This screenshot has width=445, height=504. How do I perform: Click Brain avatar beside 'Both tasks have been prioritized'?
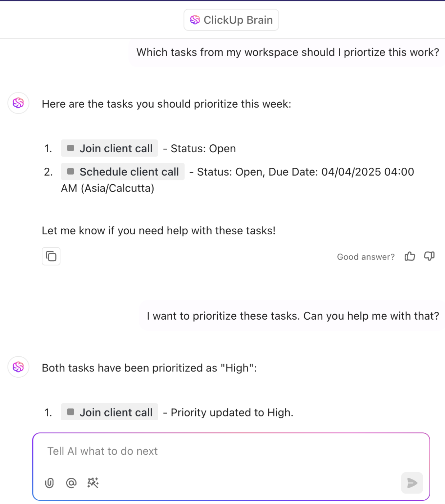point(18,367)
